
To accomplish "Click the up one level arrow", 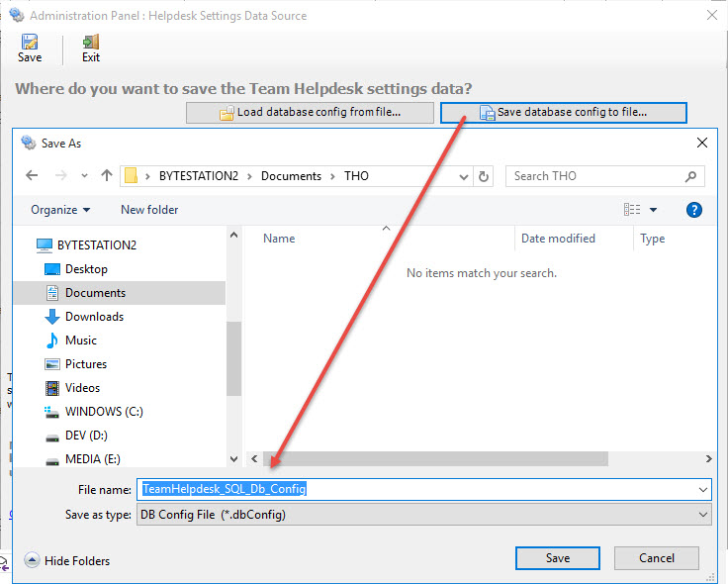I will click(x=107, y=176).
